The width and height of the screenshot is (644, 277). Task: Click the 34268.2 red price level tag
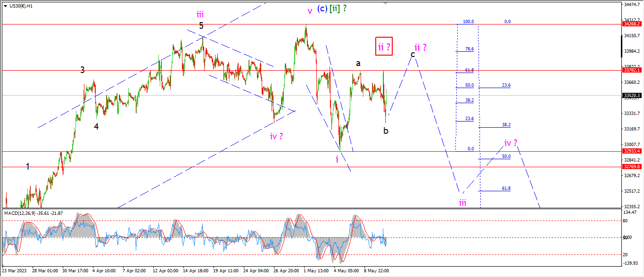coord(631,24)
